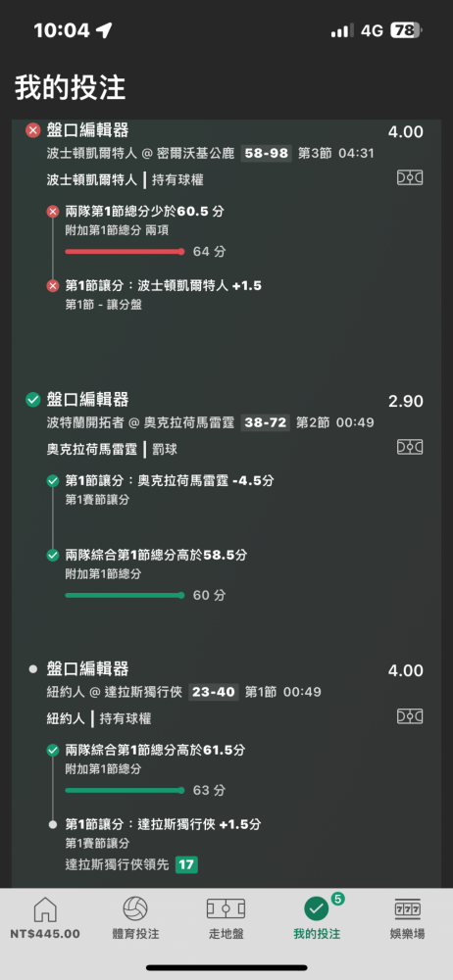Tap court icon for Knicks at Mavericks
Screen dimensions: 453x980
(x=410, y=716)
